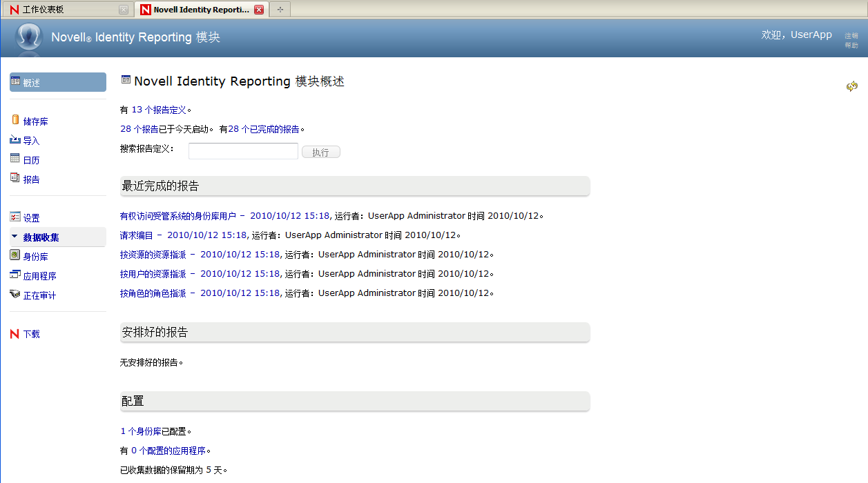Screen dimensions: 868x483
Task: Click the 0 个配置的应用程序 link
Action: point(168,451)
